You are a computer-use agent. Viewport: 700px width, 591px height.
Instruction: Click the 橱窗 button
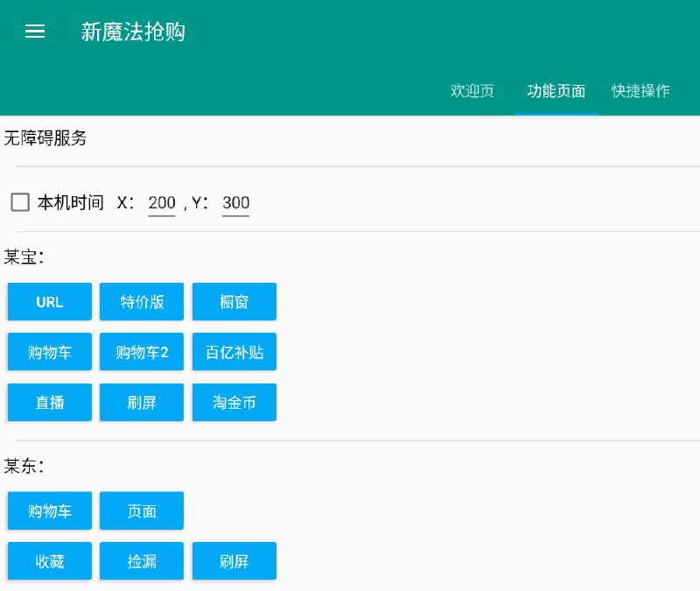234,301
